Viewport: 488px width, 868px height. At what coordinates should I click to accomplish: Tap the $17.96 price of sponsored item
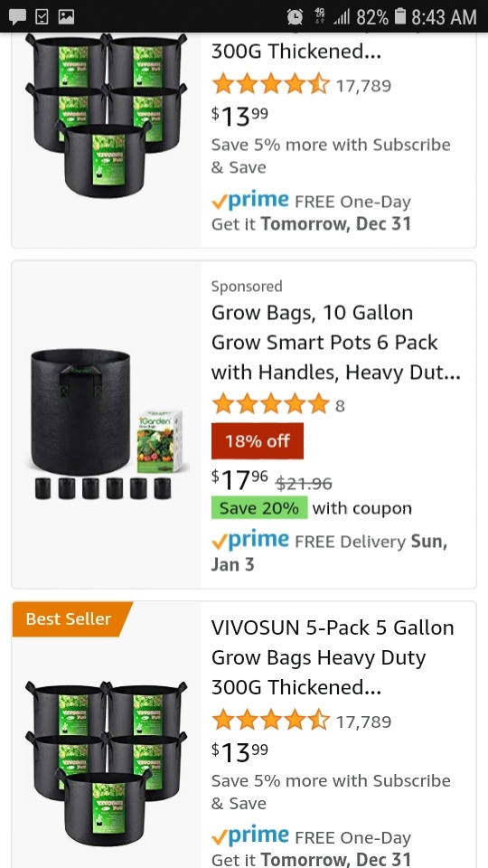click(239, 480)
